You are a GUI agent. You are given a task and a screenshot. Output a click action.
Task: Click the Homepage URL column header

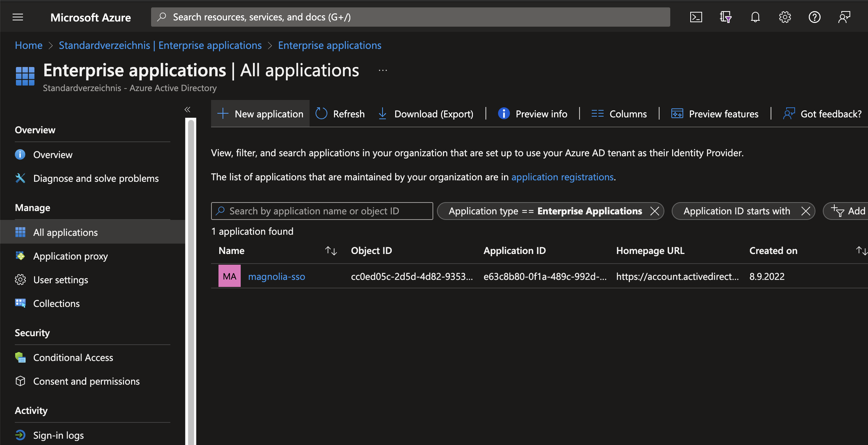click(x=650, y=251)
